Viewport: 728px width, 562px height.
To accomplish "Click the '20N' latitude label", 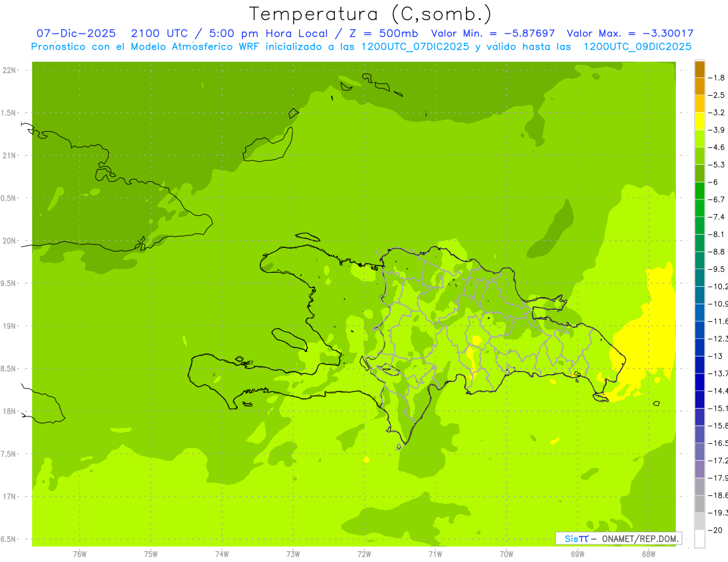I will (9, 241).
